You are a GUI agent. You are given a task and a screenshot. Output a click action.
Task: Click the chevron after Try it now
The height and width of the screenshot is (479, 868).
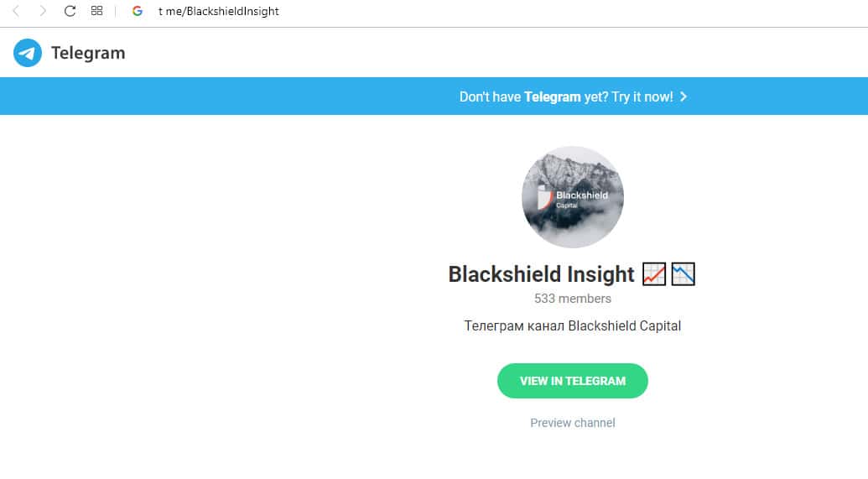pyautogui.click(x=683, y=97)
